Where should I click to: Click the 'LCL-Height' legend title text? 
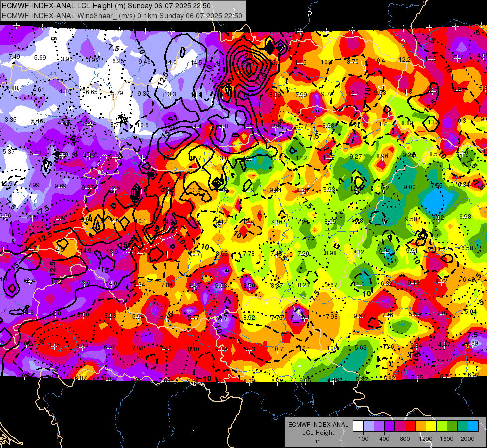tap(318, 433)
